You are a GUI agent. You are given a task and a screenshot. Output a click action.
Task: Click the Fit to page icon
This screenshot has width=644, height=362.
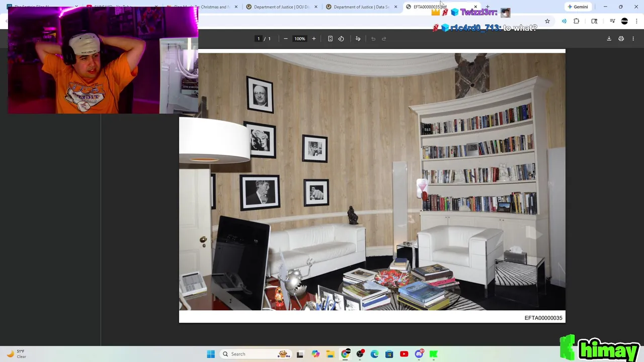click(x=330, y=39)
